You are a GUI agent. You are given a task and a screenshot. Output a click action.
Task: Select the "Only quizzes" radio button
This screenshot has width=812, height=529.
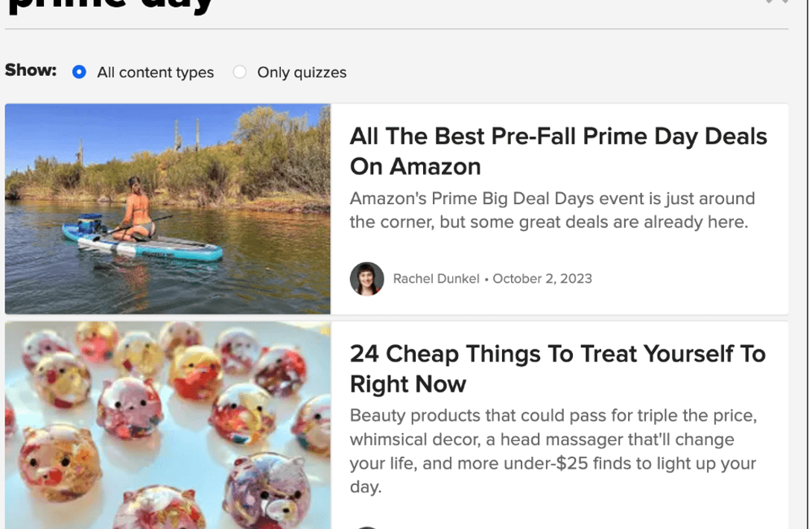pos(240,72)
